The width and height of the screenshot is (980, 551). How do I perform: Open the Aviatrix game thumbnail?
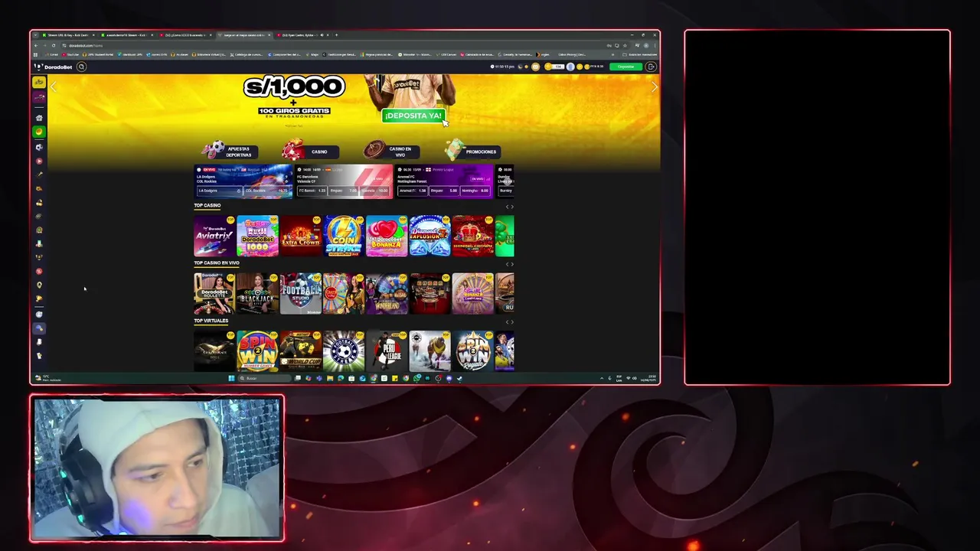214,236
